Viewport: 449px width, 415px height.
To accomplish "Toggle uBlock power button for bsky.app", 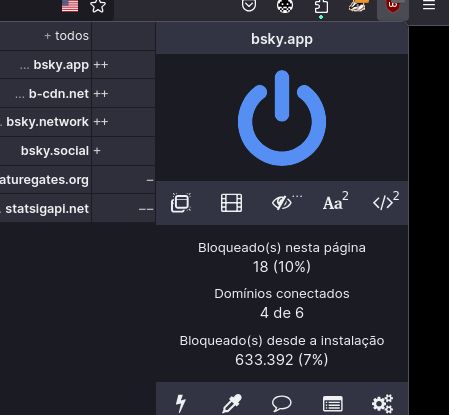I will point(282,118).
